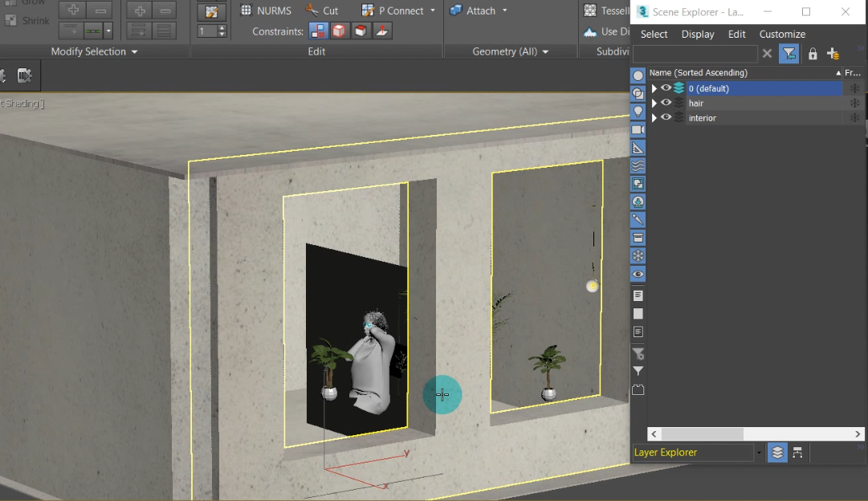Click the Cut tool with scissors icon
Screen dimensions: 868x501
click(x=322, y=10)
